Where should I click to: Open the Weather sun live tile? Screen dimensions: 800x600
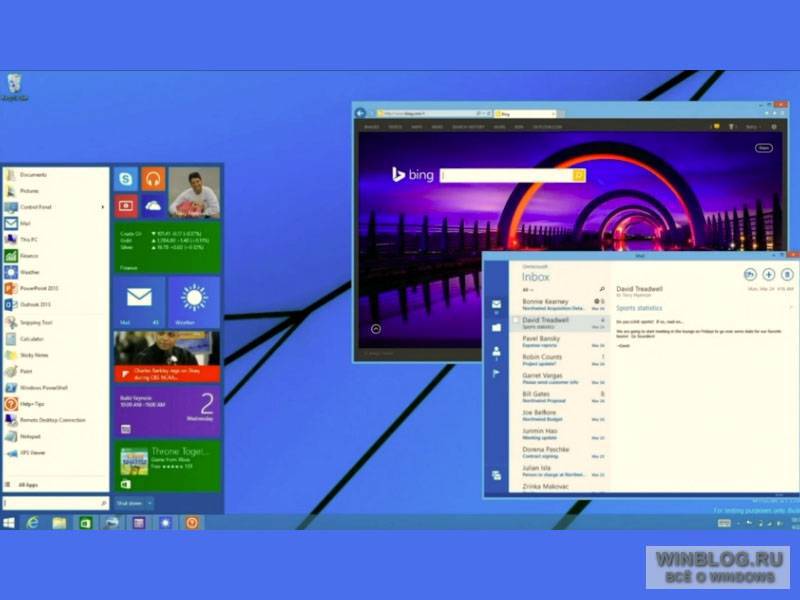tap(194, 302)
